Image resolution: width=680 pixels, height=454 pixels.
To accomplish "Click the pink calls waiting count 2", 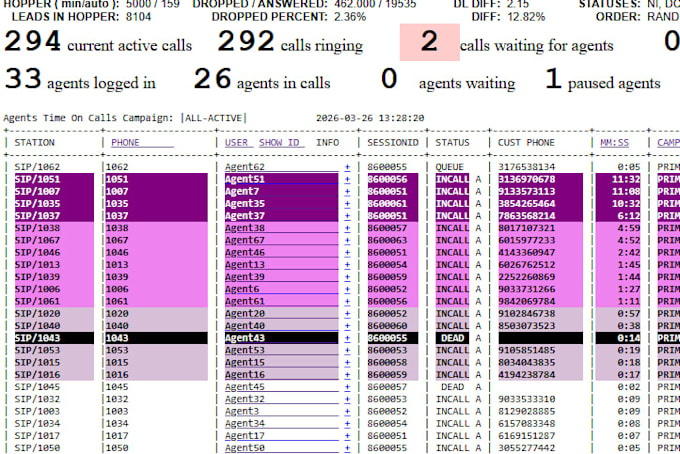I will click(x=429, y=42).
